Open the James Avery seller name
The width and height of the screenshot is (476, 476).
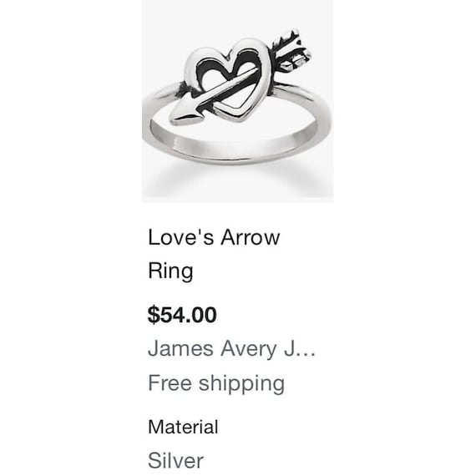[x=231, y=348]
